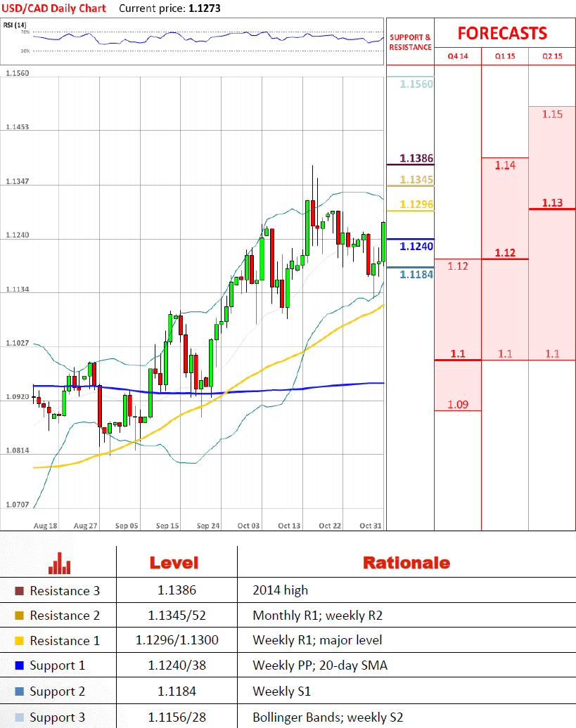Click the Rationale column heading

[407, 563]
